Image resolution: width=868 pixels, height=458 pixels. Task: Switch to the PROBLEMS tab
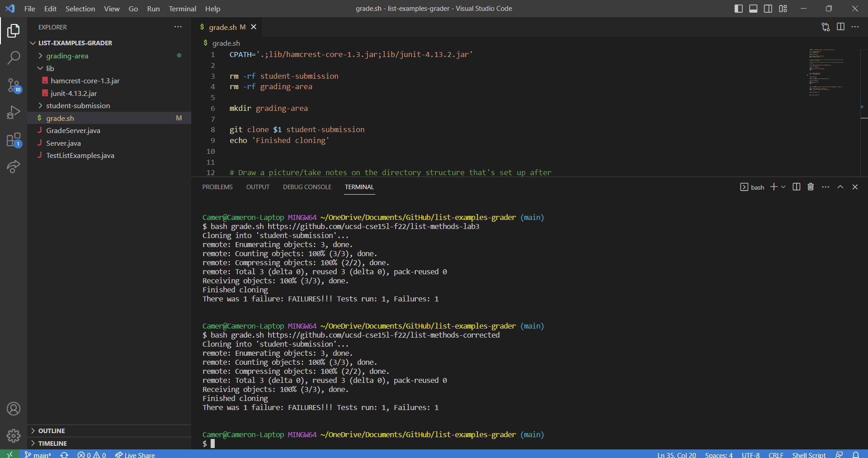217,186
